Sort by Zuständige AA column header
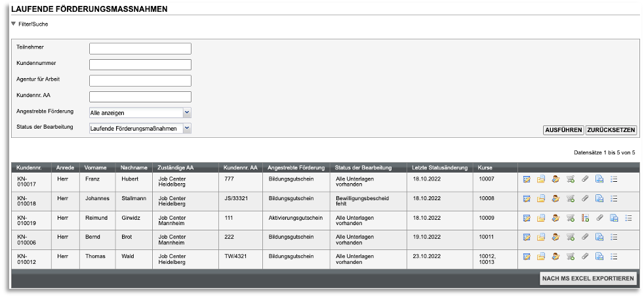 click(x=176, y=167)
